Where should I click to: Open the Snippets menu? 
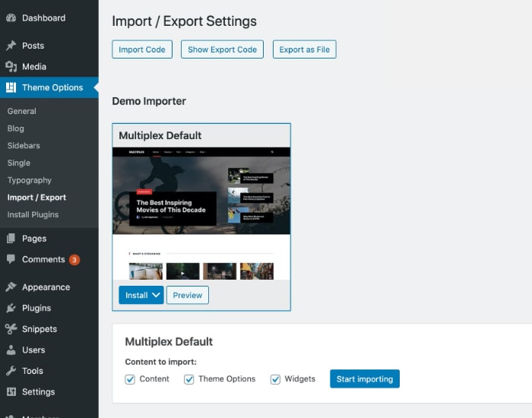click(x=49, y=329)
